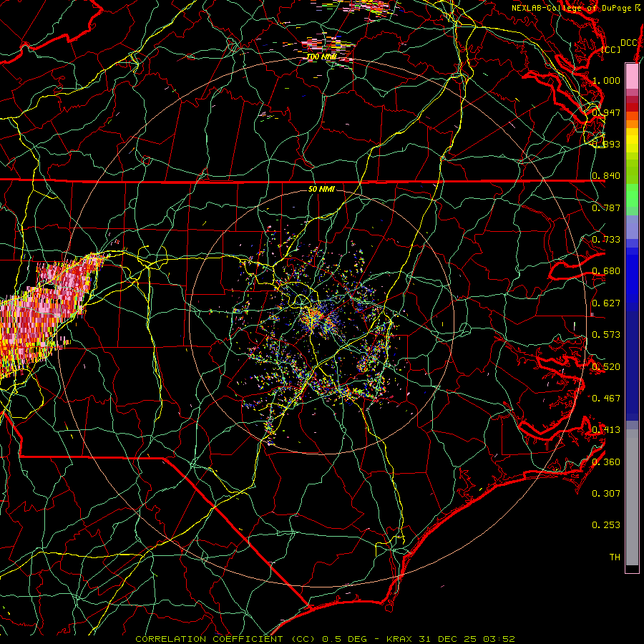The image size is (644, 644).
Task: Select the 0.627 scale value
Action: pyautogui.click(x=606, y=303)
